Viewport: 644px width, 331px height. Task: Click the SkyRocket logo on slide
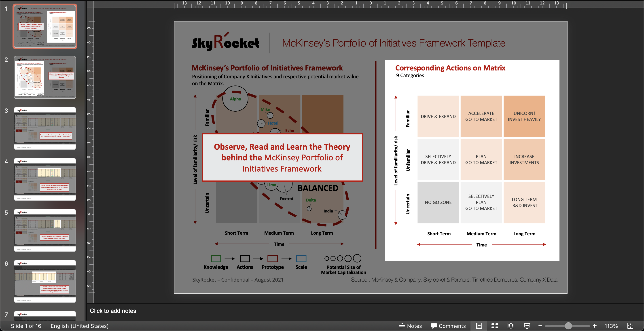[x=226, y=42]
